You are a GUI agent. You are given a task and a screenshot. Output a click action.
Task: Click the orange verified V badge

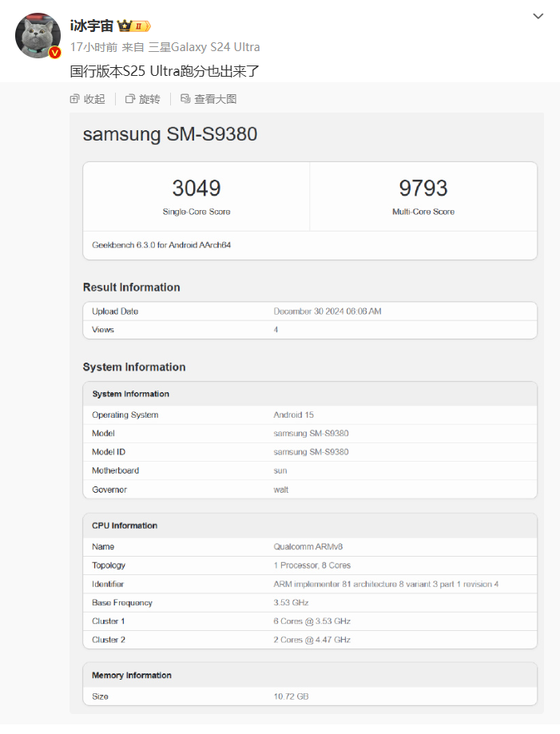point(55,53)
